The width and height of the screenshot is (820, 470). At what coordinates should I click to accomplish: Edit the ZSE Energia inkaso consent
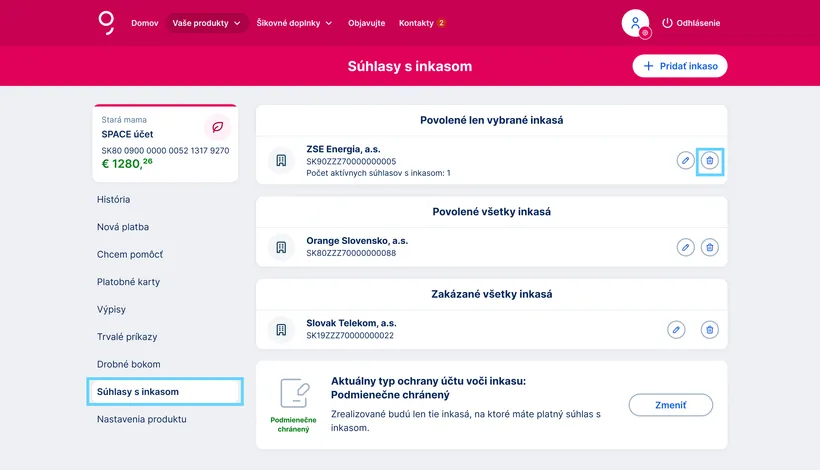(685, 160)
